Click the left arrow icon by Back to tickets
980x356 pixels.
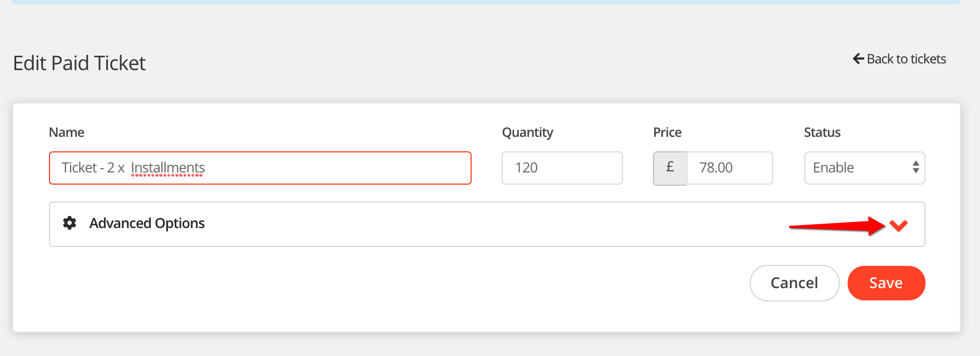pyautogui.click(x=858, y=59)
